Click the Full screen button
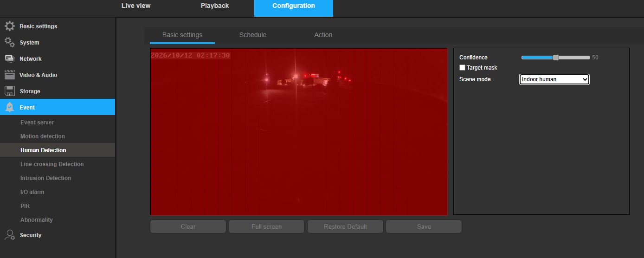644x258 pixels. [x=266, y=226]
